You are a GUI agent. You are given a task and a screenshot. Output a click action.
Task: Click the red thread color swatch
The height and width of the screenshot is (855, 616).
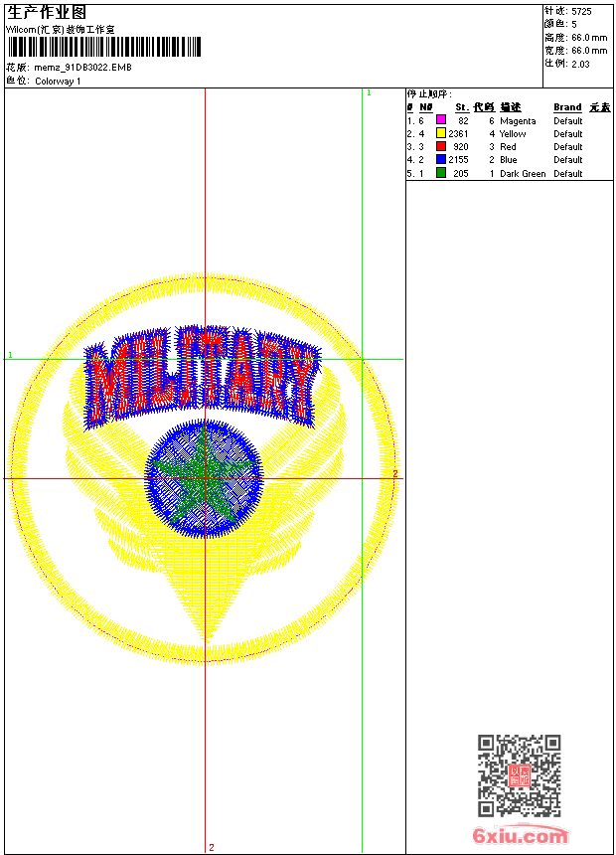(x=441, y=146)
